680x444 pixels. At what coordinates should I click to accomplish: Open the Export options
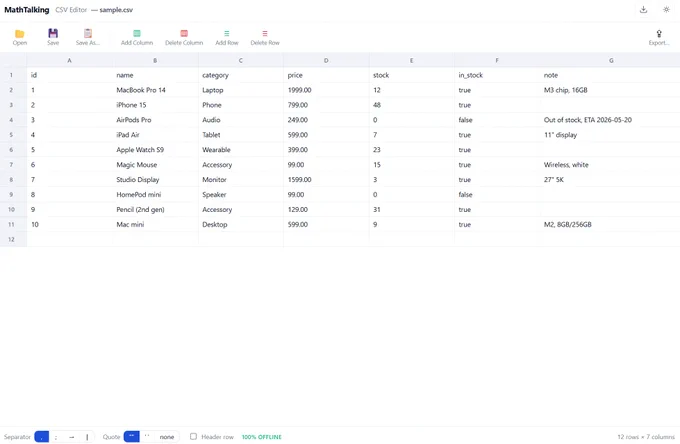pos(659,37)
